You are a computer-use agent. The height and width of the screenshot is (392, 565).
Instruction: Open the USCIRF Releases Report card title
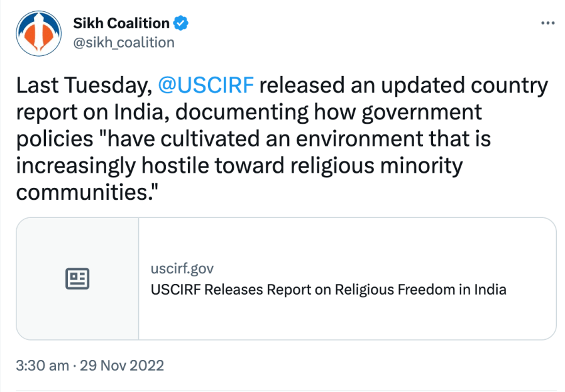(x=328, y=290)
